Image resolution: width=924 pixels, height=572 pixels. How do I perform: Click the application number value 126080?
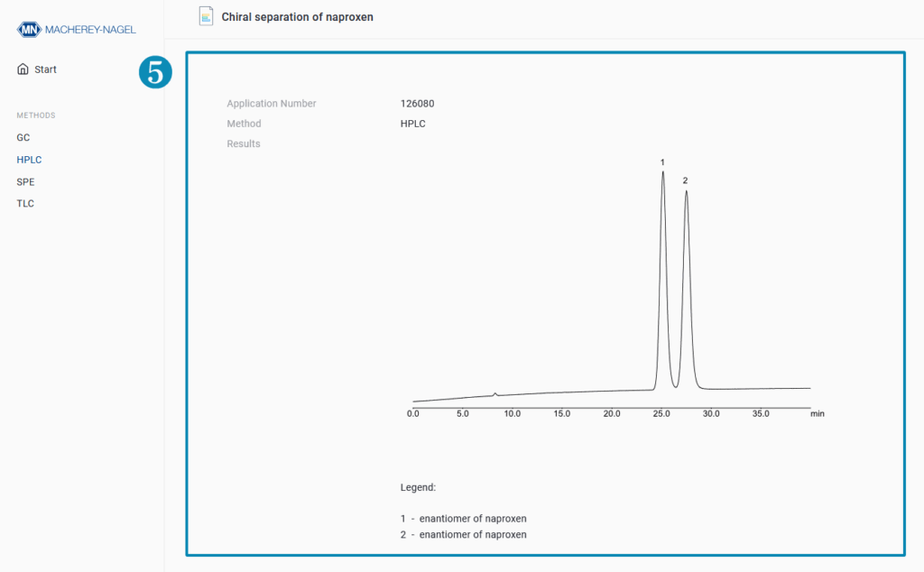pyautogui.click(x=417, y=104)
